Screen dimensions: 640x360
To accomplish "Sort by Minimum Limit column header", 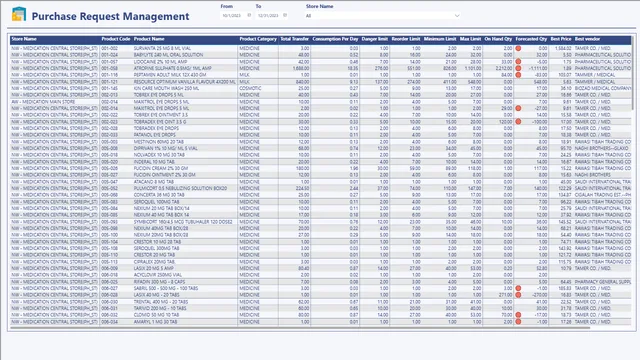I will [440, 39].
